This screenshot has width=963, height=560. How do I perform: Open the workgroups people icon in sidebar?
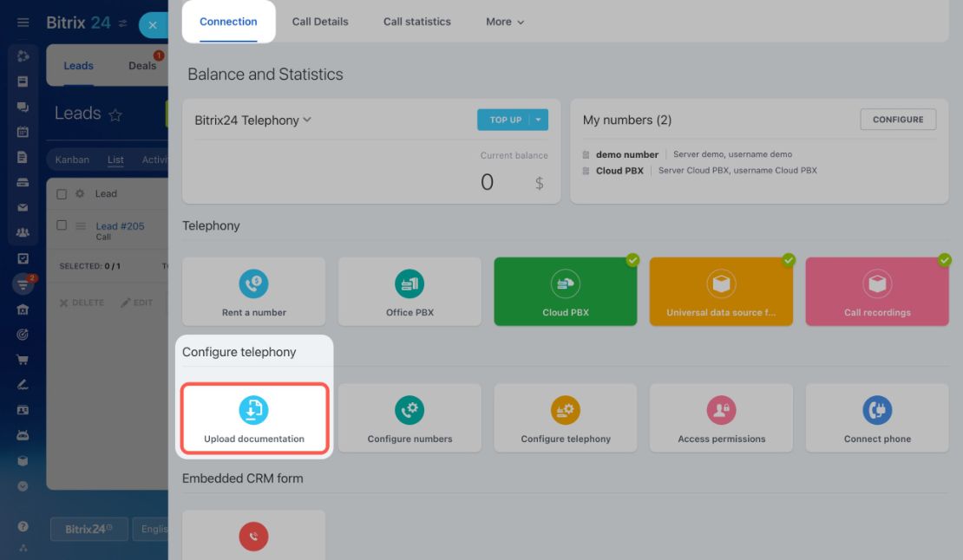click(x=23, y=232)
